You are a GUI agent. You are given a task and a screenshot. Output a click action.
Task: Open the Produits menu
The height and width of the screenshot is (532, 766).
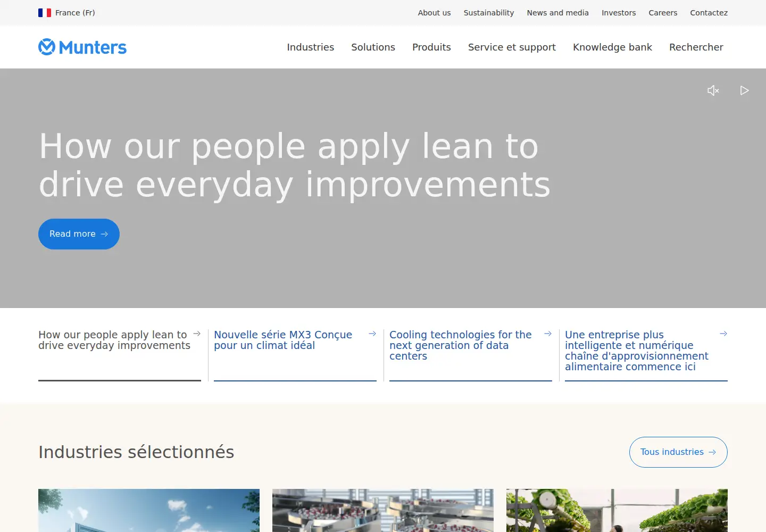point(431,47)
